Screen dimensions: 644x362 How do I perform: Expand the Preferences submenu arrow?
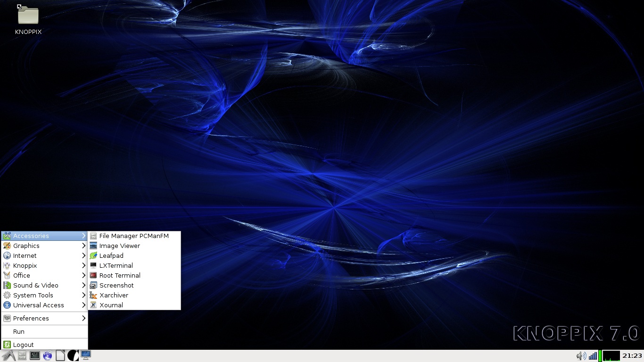point(83,318)
